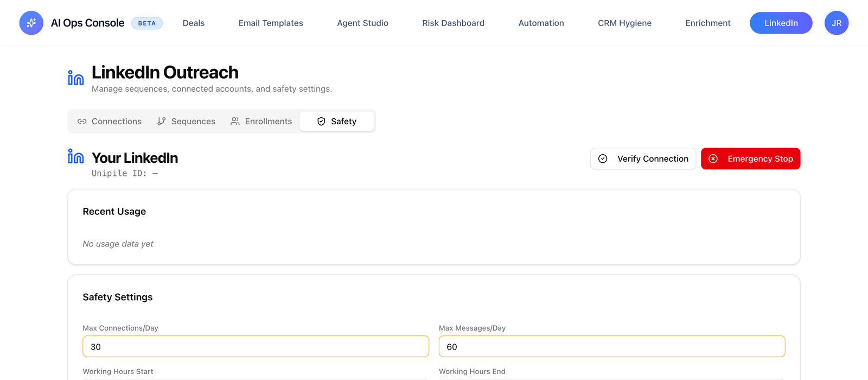This screenshot has width=868, height=380.
Task: Open the Deals page
Action: (x=194, y=23)
